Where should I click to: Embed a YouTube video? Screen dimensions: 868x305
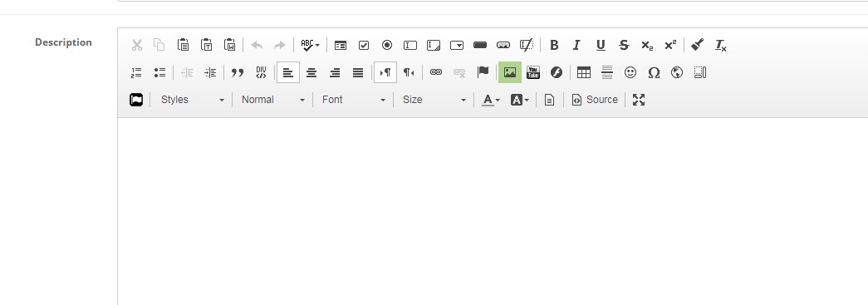pyautogui.click(x=533, y=72)
